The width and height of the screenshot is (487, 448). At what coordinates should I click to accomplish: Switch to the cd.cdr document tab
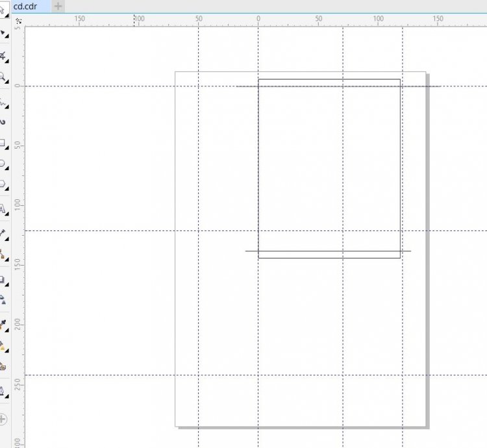(25, 6)
